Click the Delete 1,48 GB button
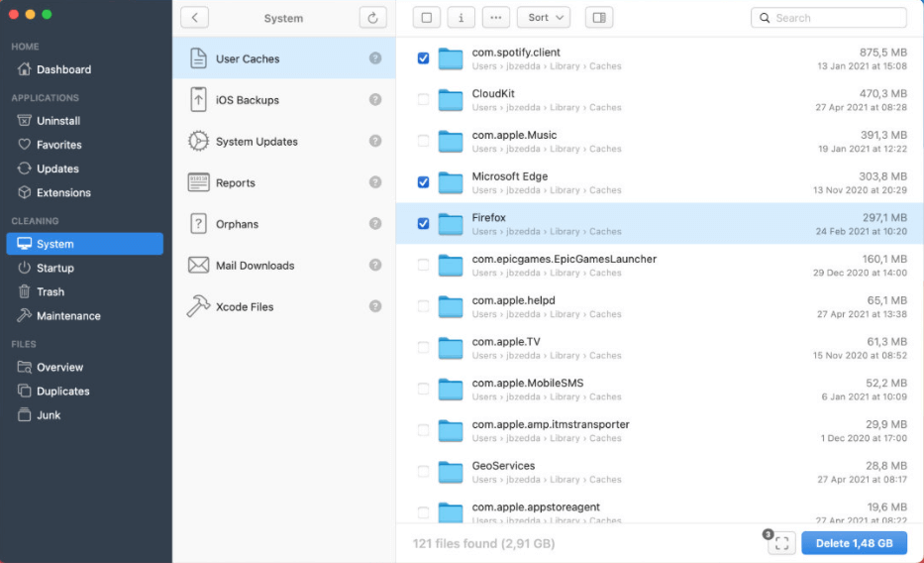 pos(854,543)
